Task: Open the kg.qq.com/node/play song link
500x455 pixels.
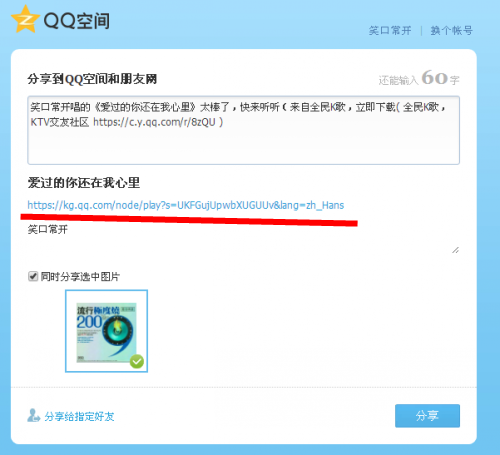Action: pyautogui.click(x=186, y=205)
